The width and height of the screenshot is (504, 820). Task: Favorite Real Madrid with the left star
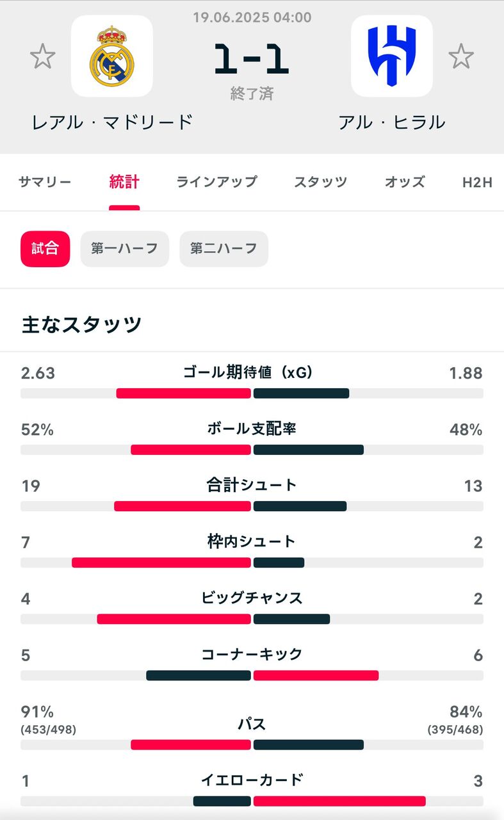point(43,57)
